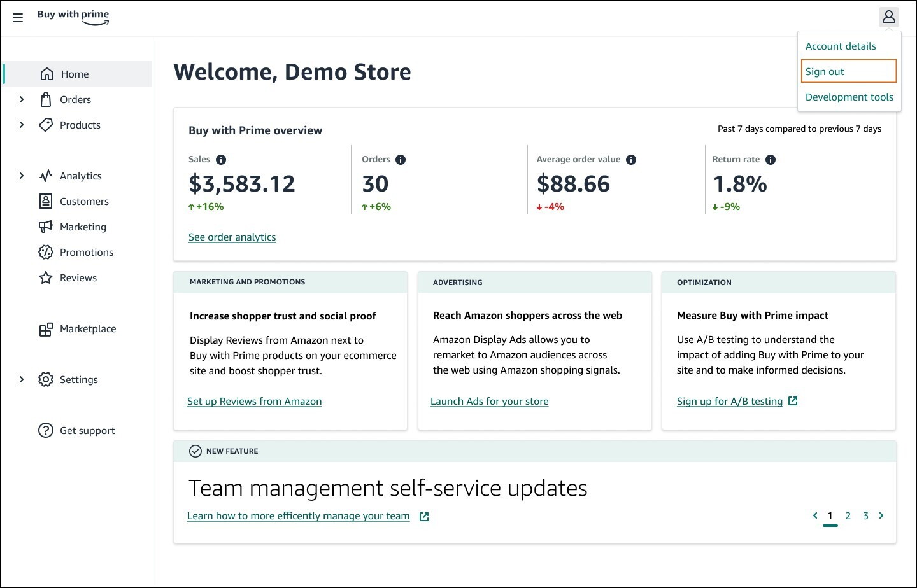Click next arrow in the feature carousel
Screen dimensions: 917x588
click(x=881, y=515)
